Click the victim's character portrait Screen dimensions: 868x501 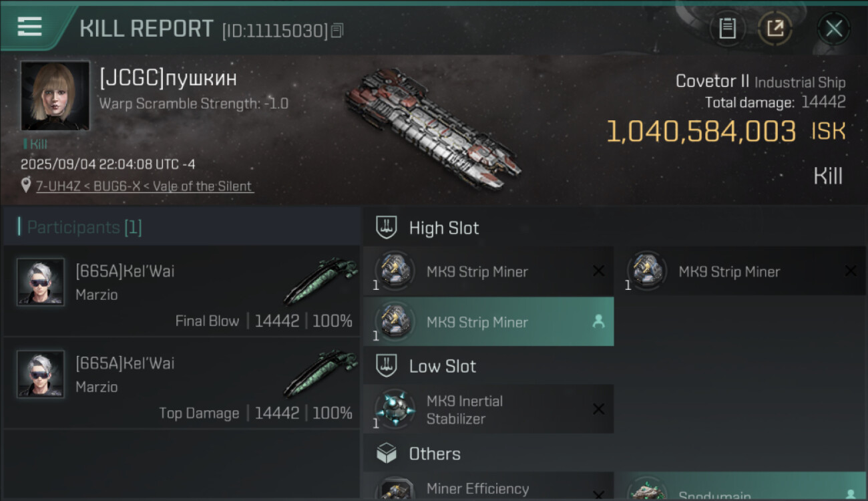pos(55,96)
